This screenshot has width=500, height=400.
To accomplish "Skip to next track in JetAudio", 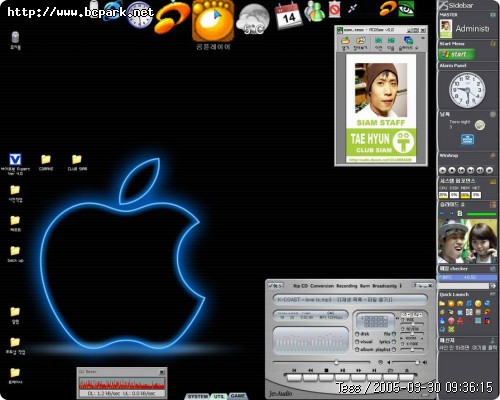I will coord(374,377).
